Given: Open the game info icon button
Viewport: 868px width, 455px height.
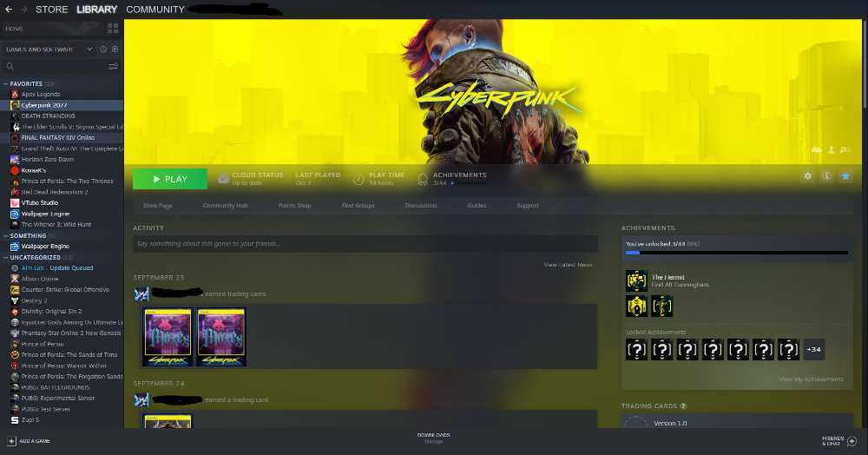Looking at the screenshot, I should click(827, 176).
